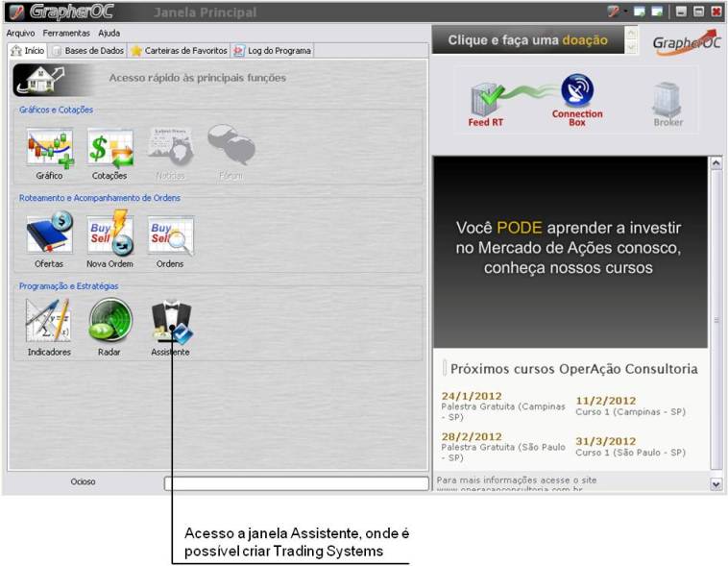The height and width of the screenshot is (566, 728).
Task: Click donation banner down arrow
Action: pos(631,47)
